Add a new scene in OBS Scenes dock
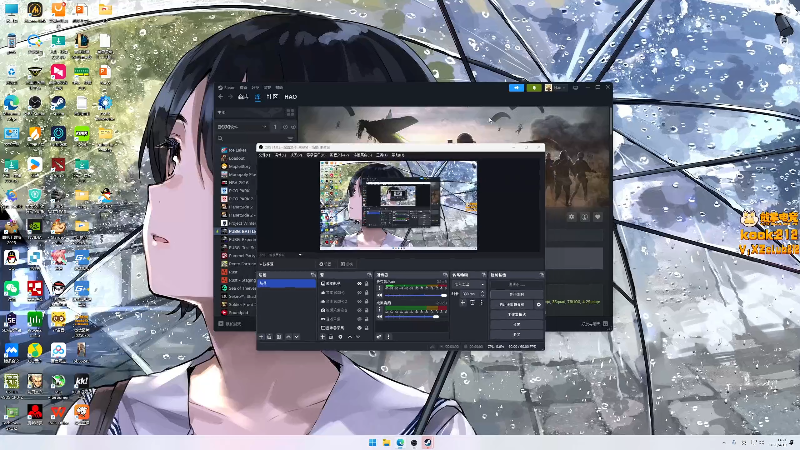Image resolution: width=800 pixels, height=450 pixels. [261, 337]
